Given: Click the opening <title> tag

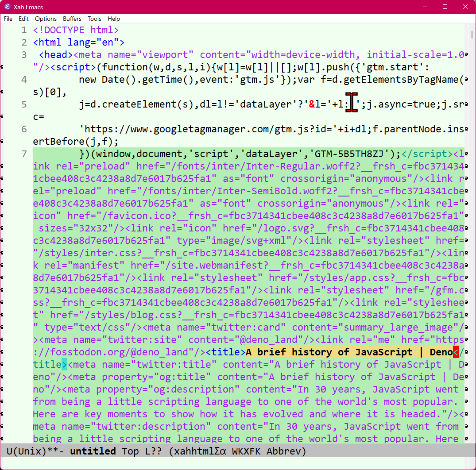Looking at the screenshot, I should pyautogui.click(x=226, y=352).
